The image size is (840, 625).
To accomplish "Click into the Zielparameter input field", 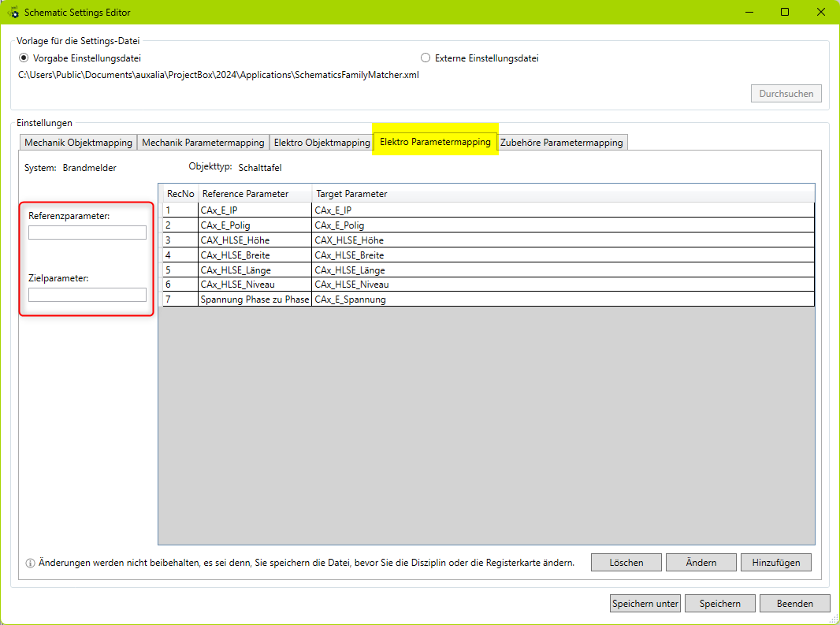I will click(x=87, y=295).
